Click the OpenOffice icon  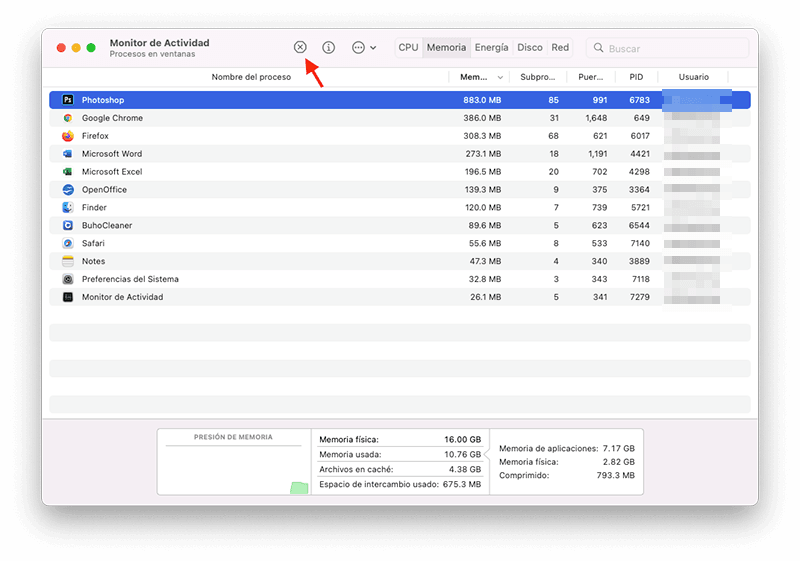[68, 190]
